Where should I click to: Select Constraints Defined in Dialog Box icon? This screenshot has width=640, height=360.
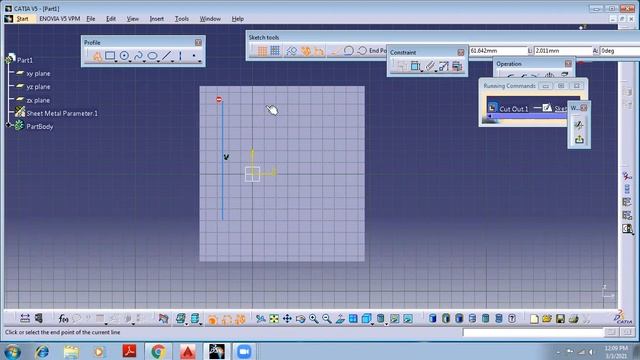pos(401,66)
